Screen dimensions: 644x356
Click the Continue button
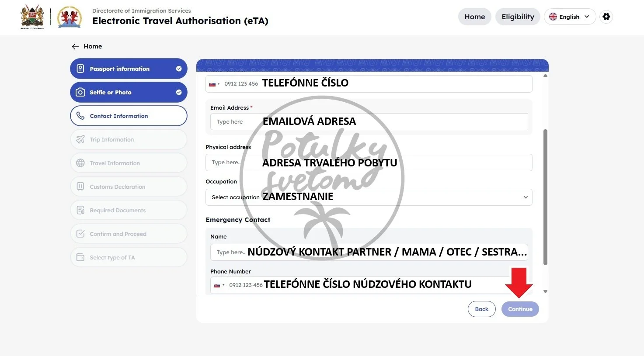520,309
